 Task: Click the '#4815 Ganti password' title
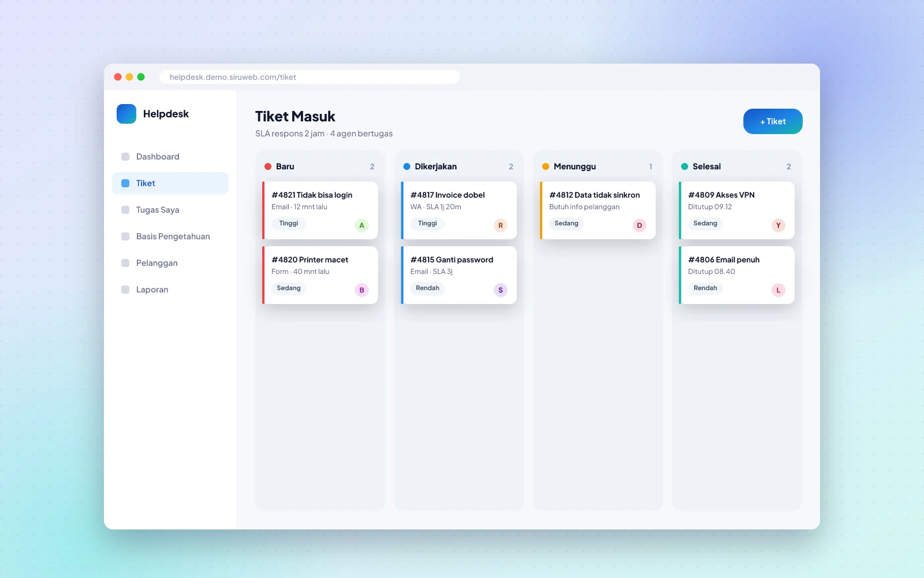452,260
